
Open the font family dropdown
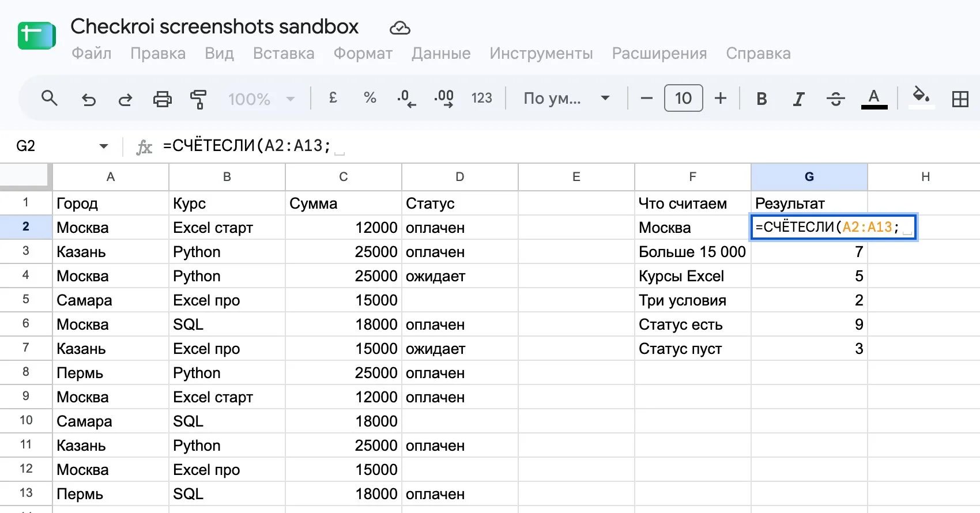point(567,99)
